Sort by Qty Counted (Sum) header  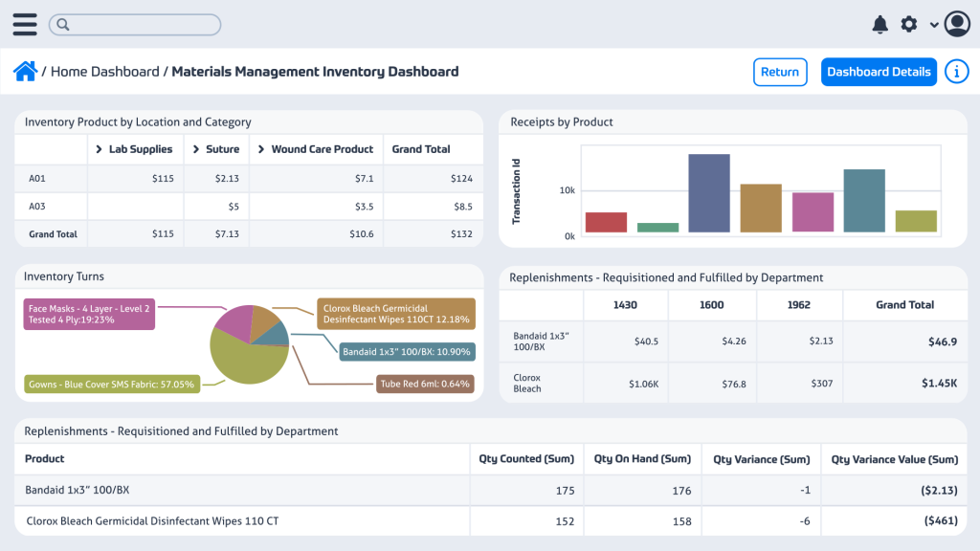pyautogui.click(x=526, y=458)
